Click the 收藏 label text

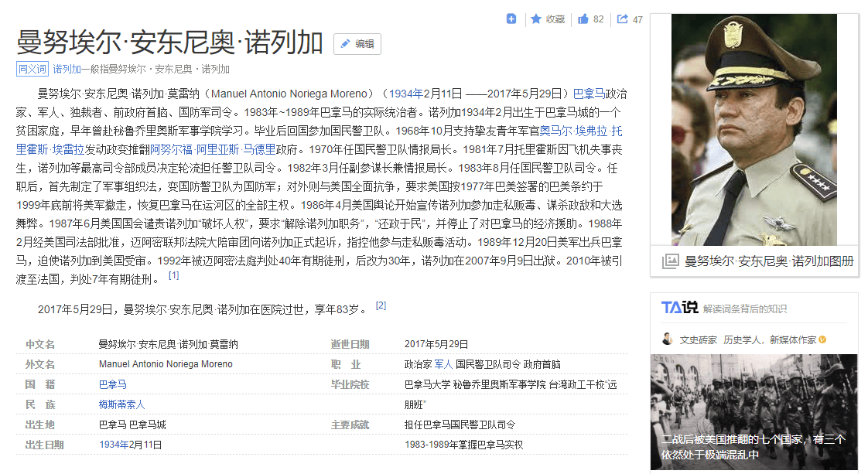click(x=555, y=19)
